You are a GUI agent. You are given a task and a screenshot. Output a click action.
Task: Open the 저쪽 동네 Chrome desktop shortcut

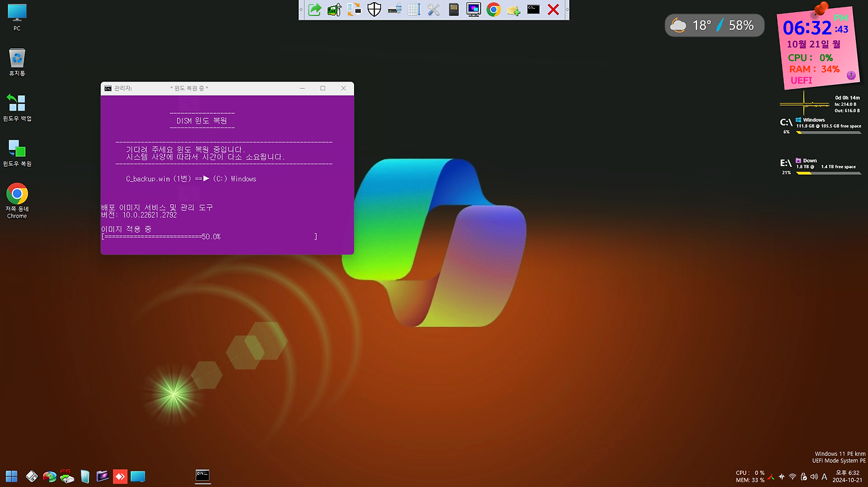tap(17, 201)
